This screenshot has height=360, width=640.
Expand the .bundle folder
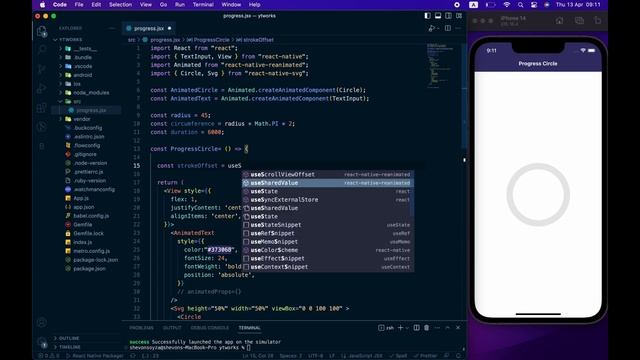coord(83,58)
